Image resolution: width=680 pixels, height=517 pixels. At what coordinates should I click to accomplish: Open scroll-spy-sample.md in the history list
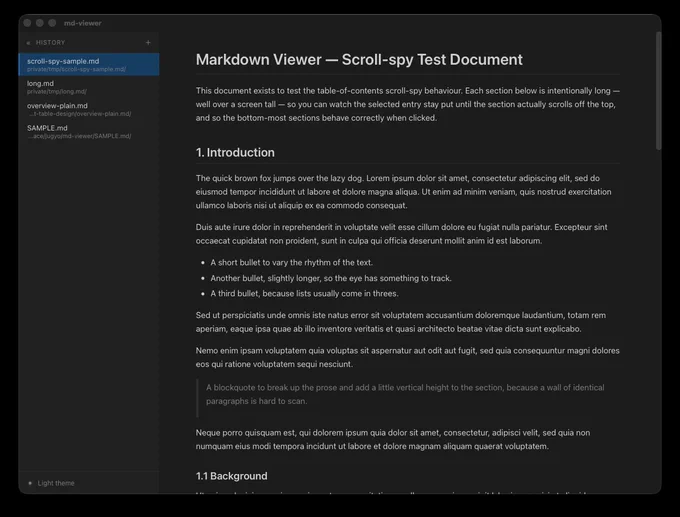tap(89, 65)
